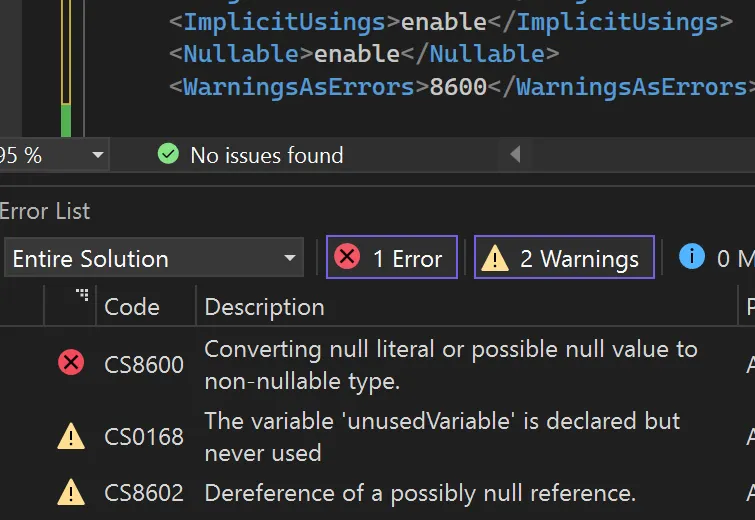The image size is (755, 520).
Task: Click the opening WarningsAsErrors tag
Action: coord(299,87)
